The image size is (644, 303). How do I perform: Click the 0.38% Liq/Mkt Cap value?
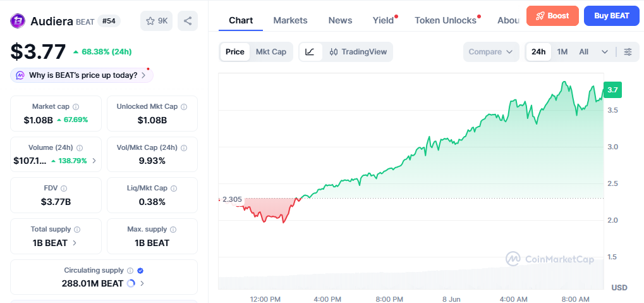152,202
